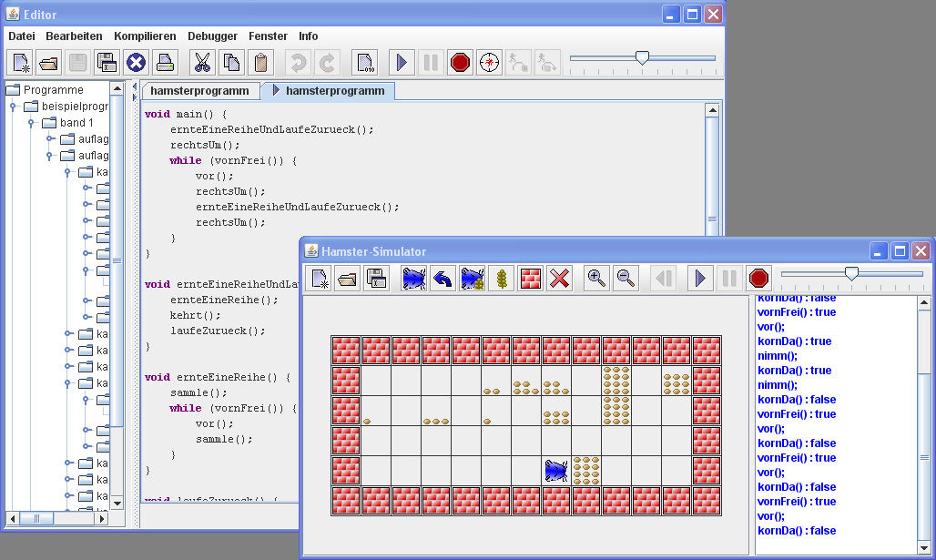Open the Kompilieren menu

(145, 36)
